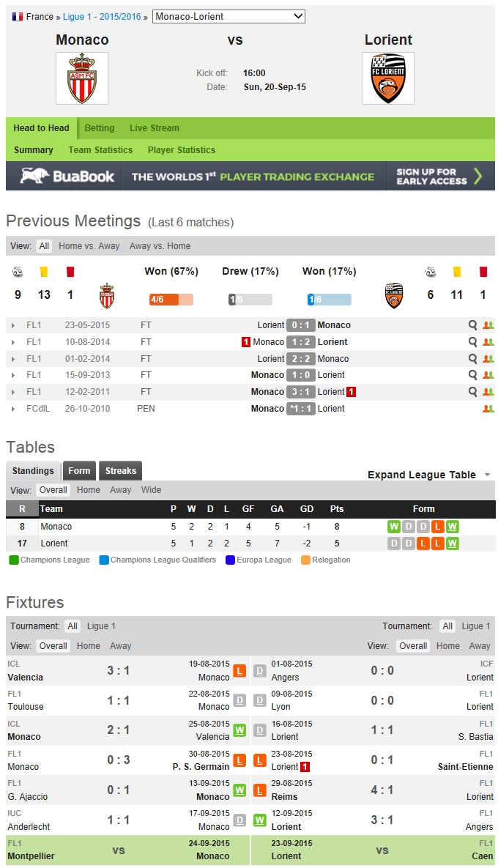The height and width of the screenshot is (868, 498).
Task: Click the Monaco club crest logo
Action: click(x=82, y=78)
